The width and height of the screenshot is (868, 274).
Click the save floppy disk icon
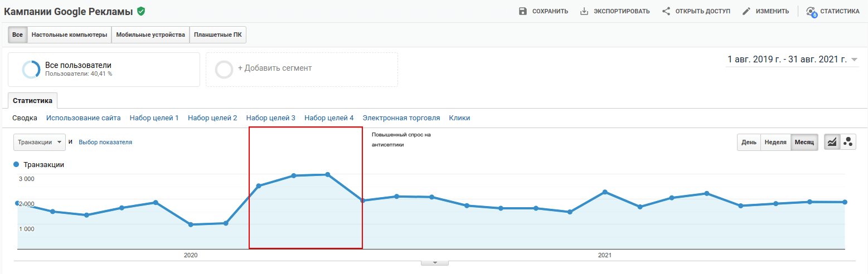523,11
